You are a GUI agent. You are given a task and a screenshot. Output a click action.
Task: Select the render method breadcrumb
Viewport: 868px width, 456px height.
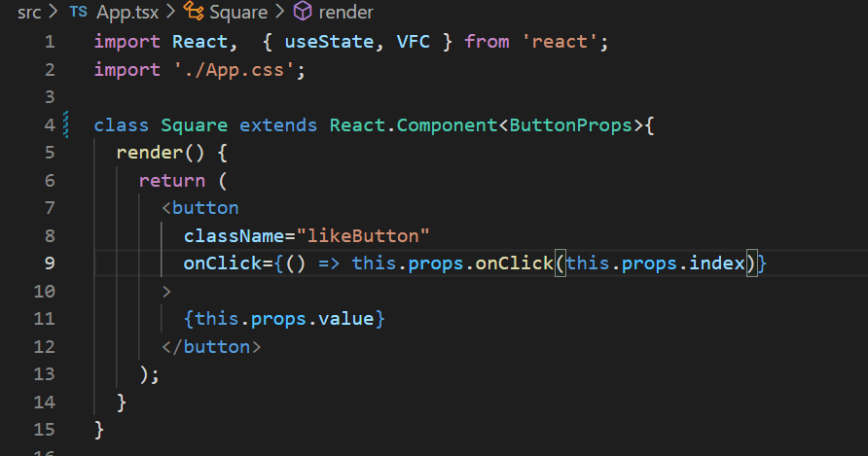(346, 12)
